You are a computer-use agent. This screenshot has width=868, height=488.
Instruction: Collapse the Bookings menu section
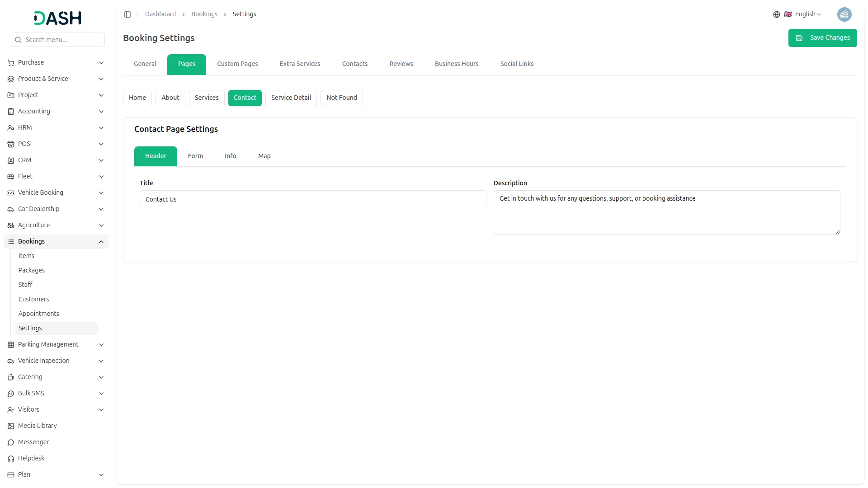pos(101,242)
